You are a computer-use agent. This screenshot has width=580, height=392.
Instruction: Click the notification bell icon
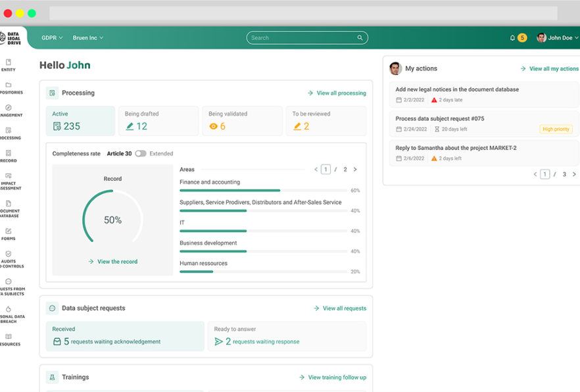(512, 38)
